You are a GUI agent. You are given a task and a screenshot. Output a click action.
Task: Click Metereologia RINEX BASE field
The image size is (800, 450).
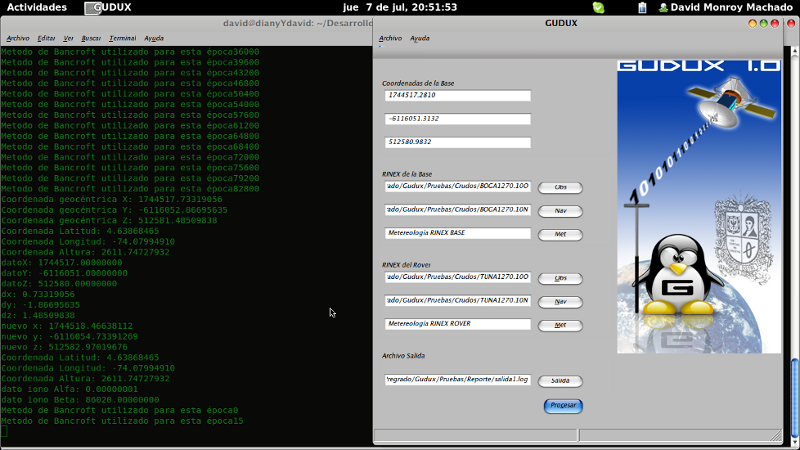tap(458, 233)
